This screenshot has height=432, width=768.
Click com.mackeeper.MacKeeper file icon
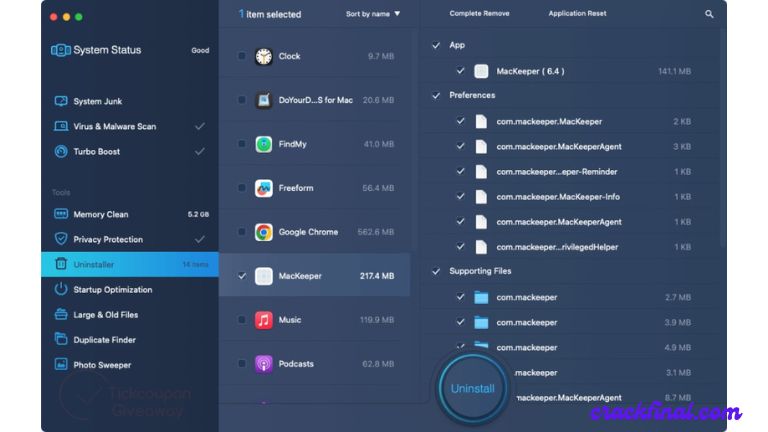(x=481, y=121)
